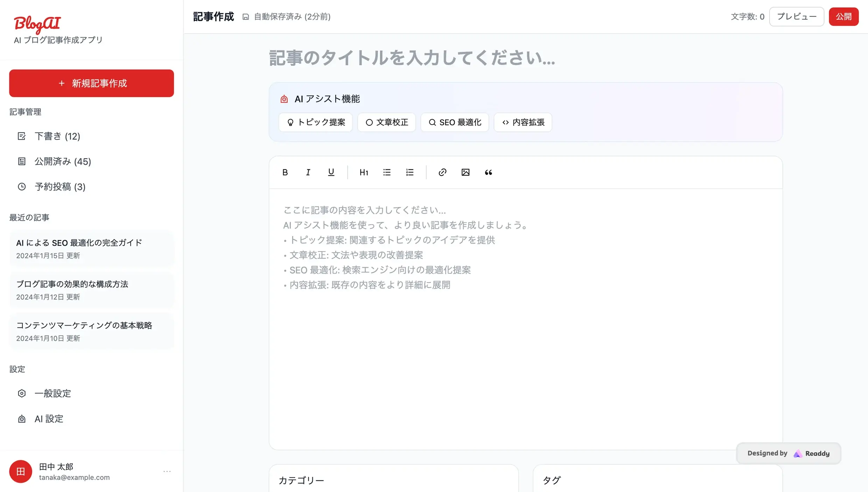Publish the article with 公開
Viewport: 868px width, 492px height.
click(x=844, y=16)
